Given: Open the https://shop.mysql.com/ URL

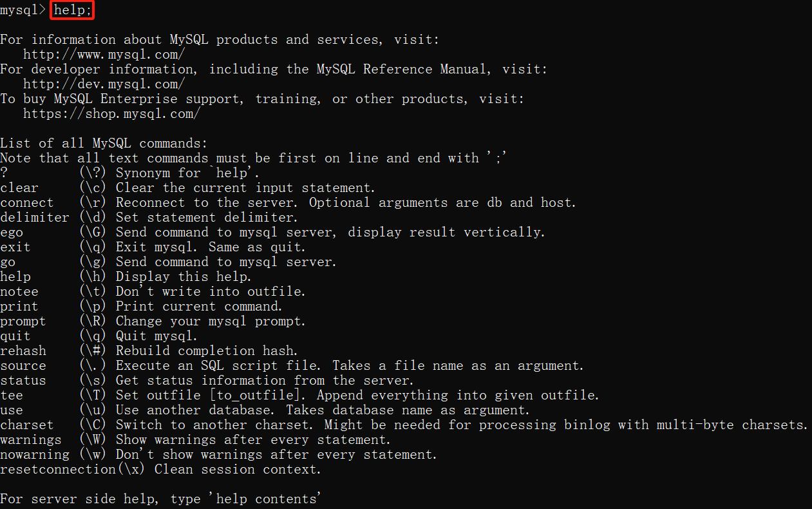Looking at the screenshot, I should (112, 113).
